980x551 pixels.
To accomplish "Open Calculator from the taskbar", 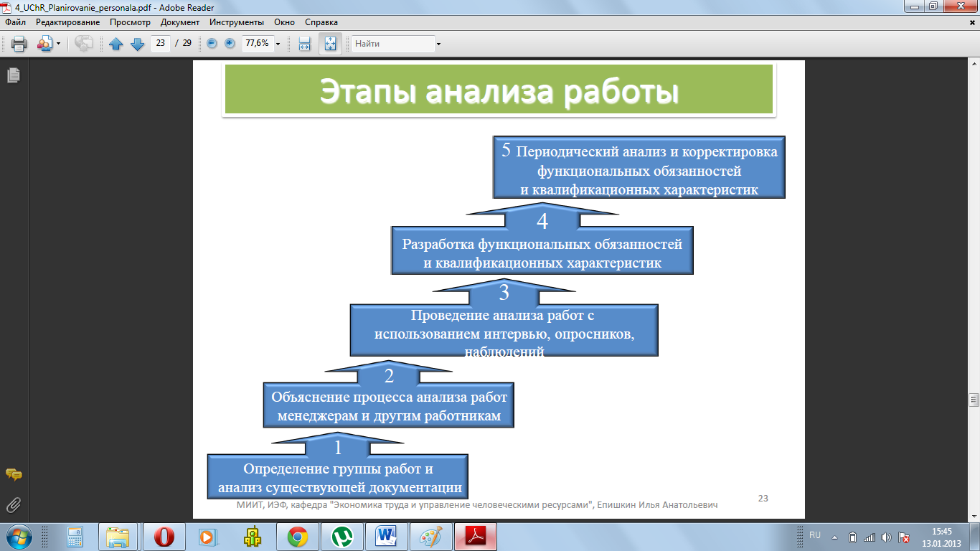I will click(x=75, y=537).
